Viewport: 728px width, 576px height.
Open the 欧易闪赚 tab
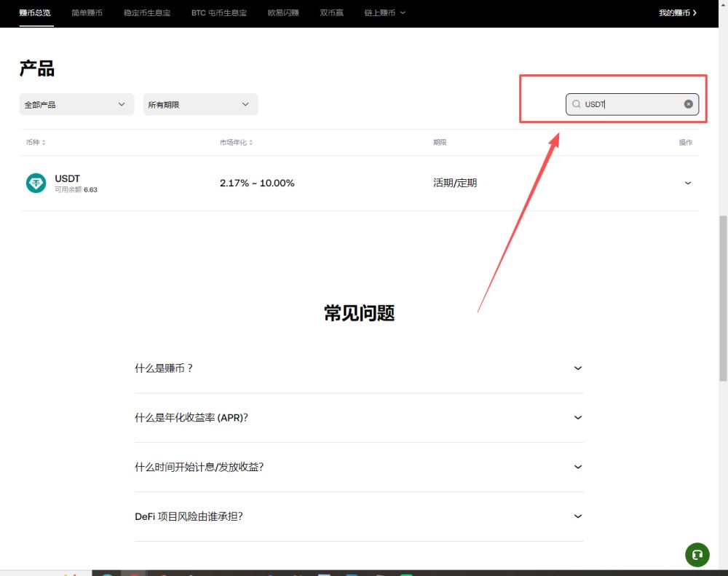click(x=283, y=13)
